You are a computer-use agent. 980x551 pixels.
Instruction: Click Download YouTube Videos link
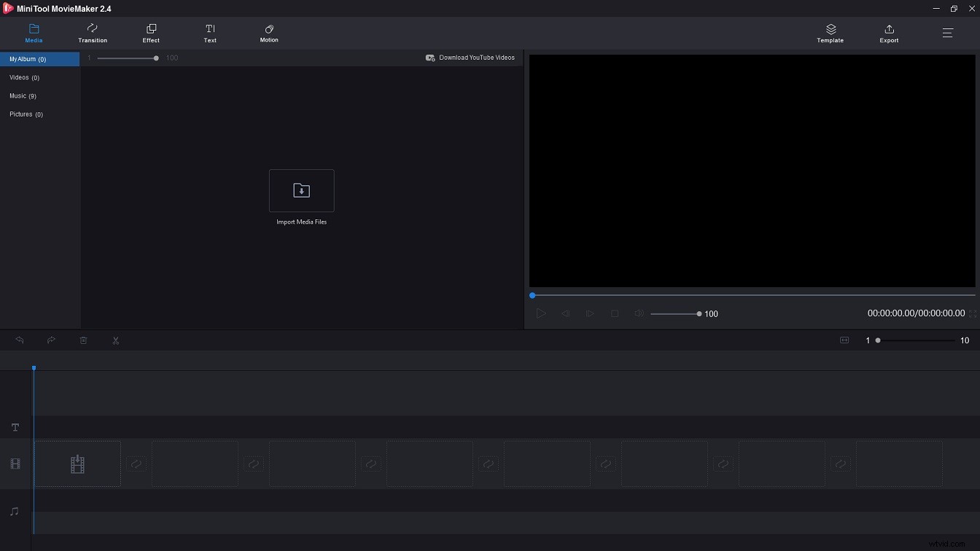coord(470,58)
